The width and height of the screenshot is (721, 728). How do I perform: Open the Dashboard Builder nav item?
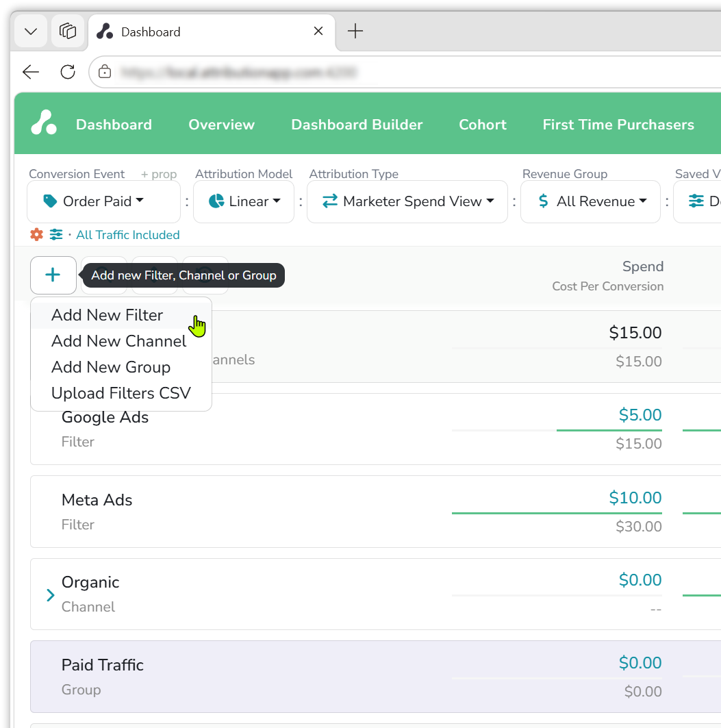click(357, 125)
